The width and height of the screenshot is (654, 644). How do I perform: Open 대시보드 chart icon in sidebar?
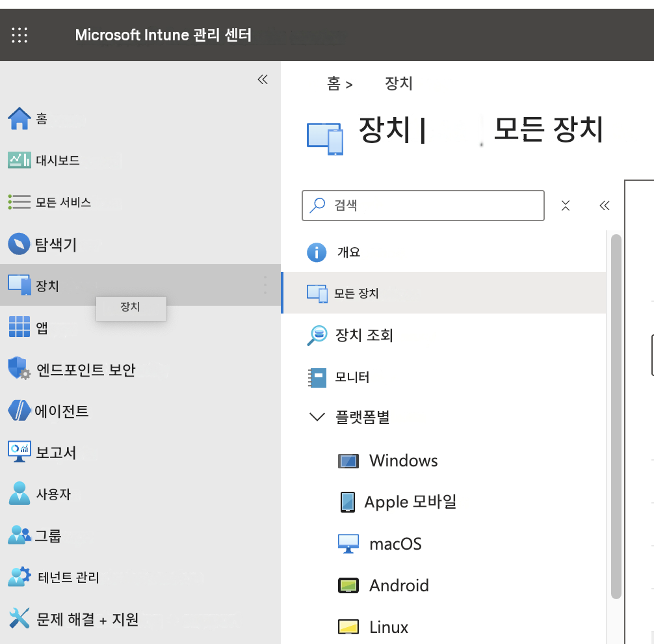point(20,160)
